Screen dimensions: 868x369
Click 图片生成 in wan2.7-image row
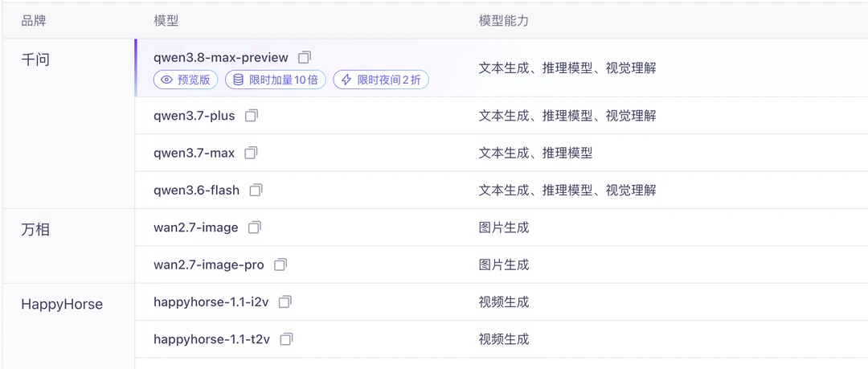(x=504, y=228)
